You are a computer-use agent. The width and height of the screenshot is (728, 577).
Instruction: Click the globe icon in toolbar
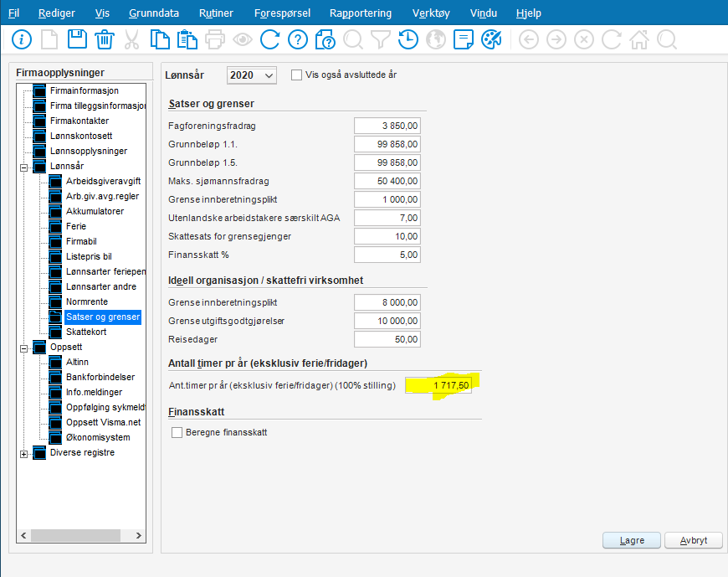click(x=435, y=39)
